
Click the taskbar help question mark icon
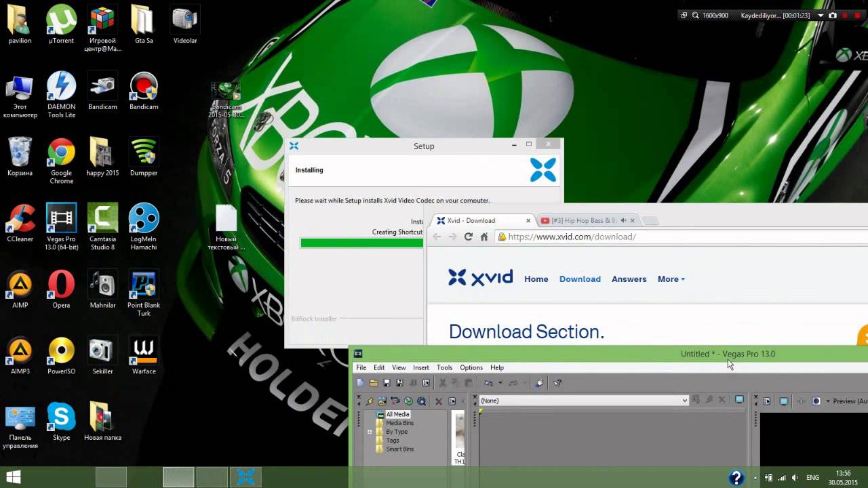(736, 478)
